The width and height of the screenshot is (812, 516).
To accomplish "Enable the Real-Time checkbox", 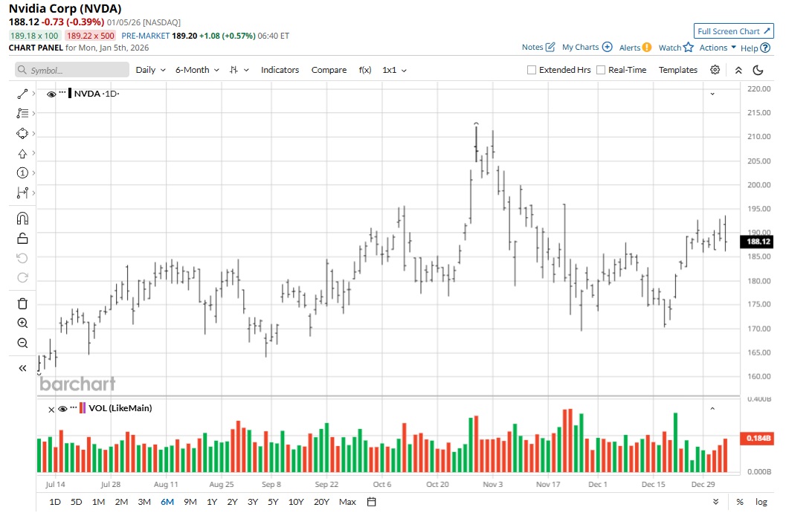I will pos(601,70).
